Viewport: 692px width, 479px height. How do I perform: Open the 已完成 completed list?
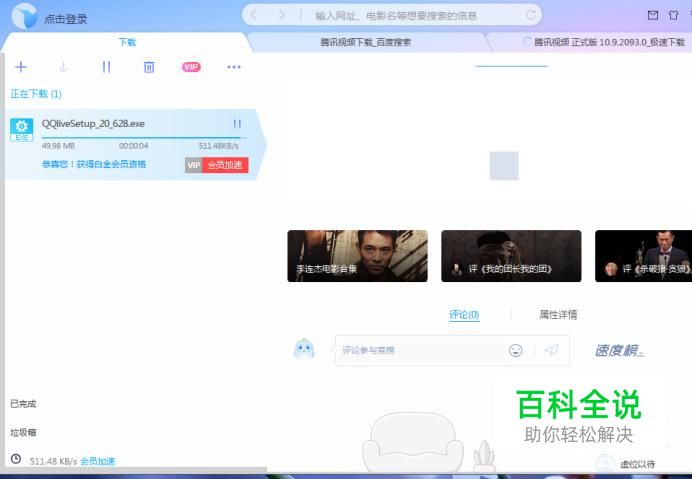23,404
